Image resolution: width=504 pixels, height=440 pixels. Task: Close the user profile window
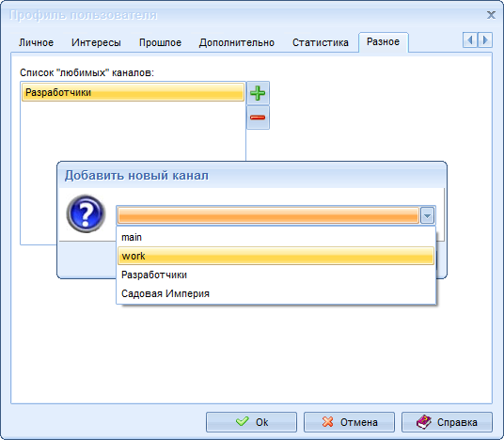[491, 15]
